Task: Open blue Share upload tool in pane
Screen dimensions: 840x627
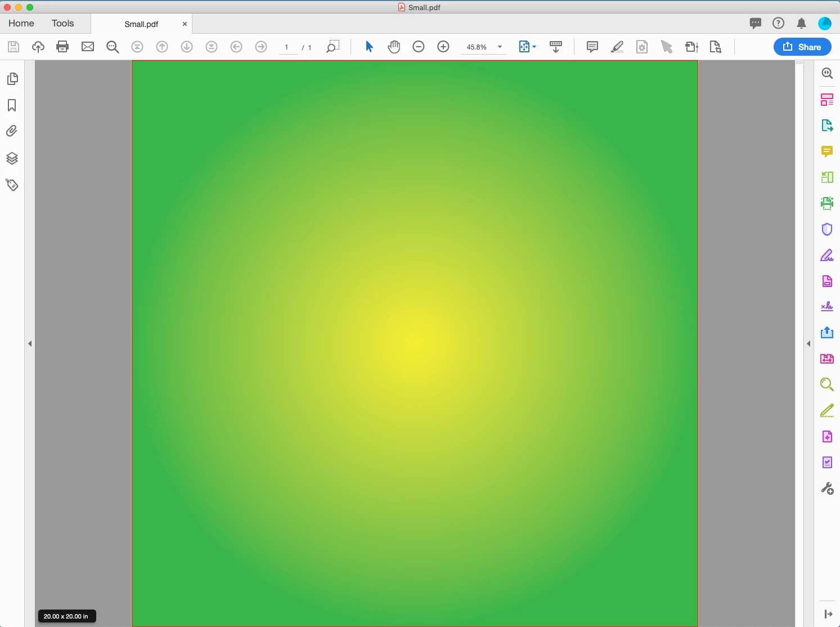Action: coord(827,333)
